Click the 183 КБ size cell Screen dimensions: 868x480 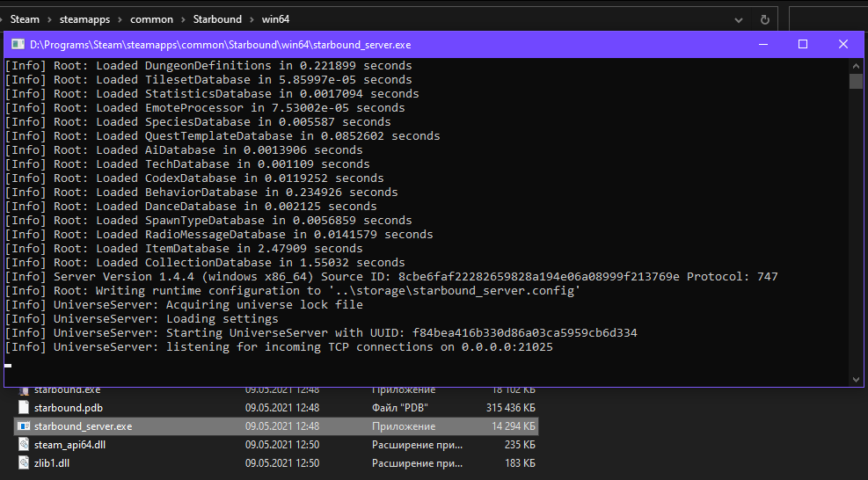(x=520, y=462)
